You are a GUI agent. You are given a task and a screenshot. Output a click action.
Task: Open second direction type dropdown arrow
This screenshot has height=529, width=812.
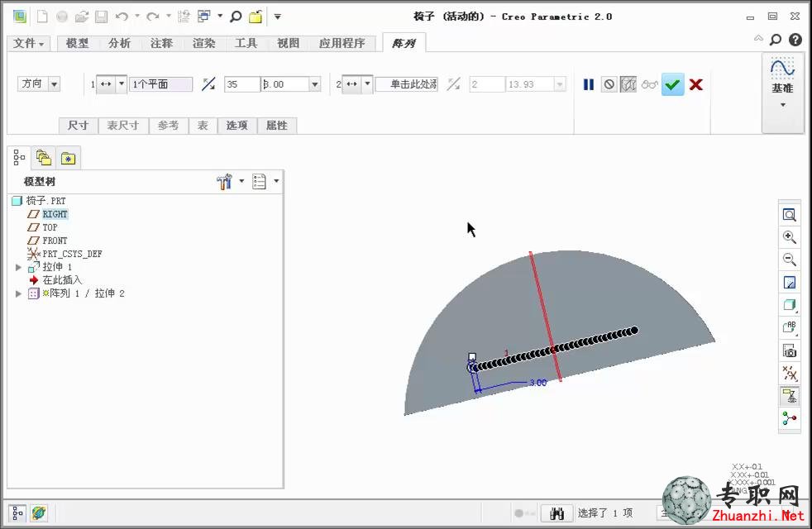click(x=367, y=83)
